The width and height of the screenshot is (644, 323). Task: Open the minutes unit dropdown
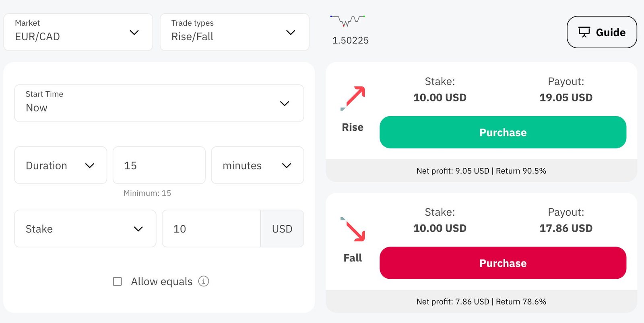tap(257, 165)
